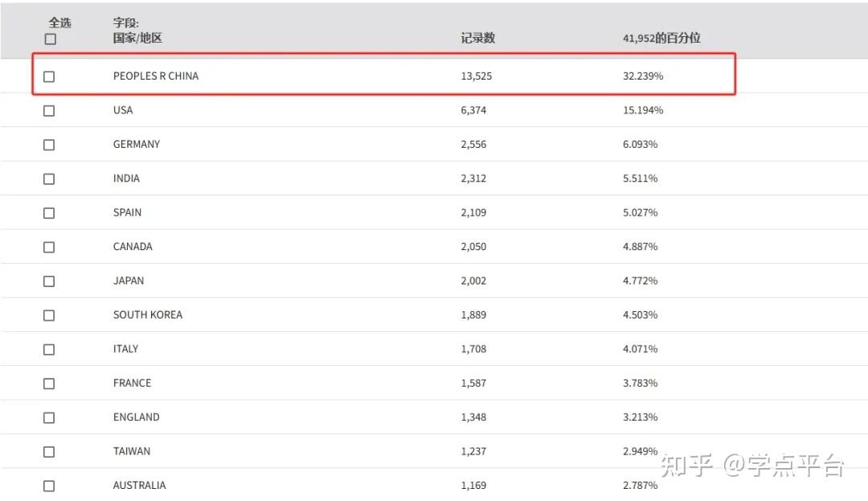Click the 记录数 column header
Screen dimensions: 868x501
click(477, 38)
